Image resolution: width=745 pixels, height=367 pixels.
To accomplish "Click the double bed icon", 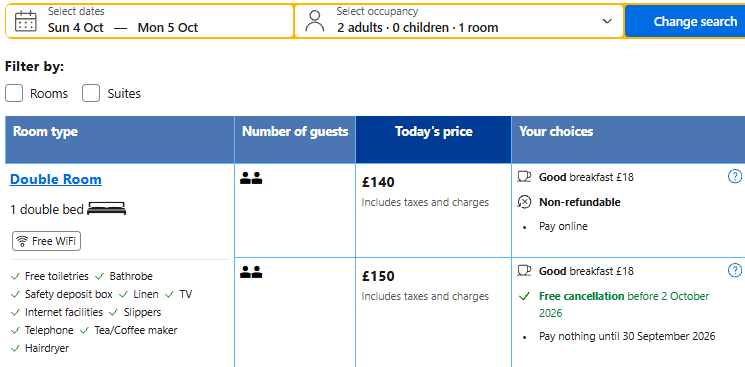I will (107, 208).
